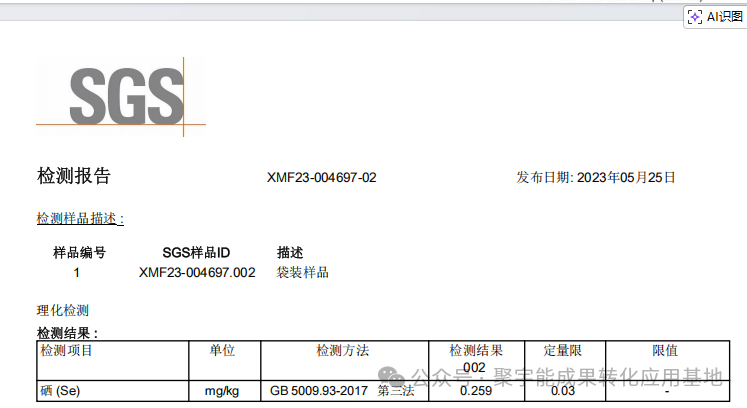Click the 单位 table header
Image resolution: width=747 pixels, height=408 pixels.
point(225,361)
